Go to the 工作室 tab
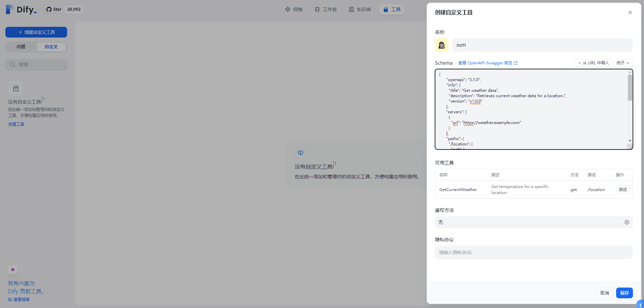The height and width of the screenshot is (308, 644). [326, 9]
